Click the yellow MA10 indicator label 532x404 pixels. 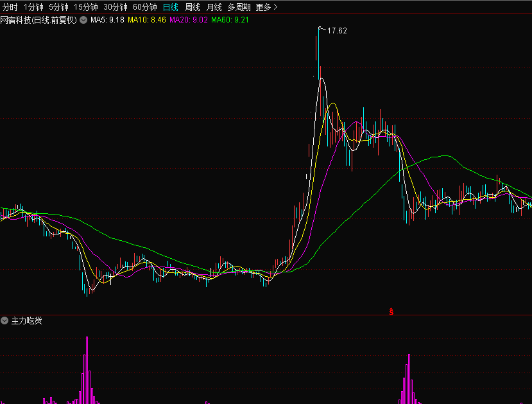147,20
